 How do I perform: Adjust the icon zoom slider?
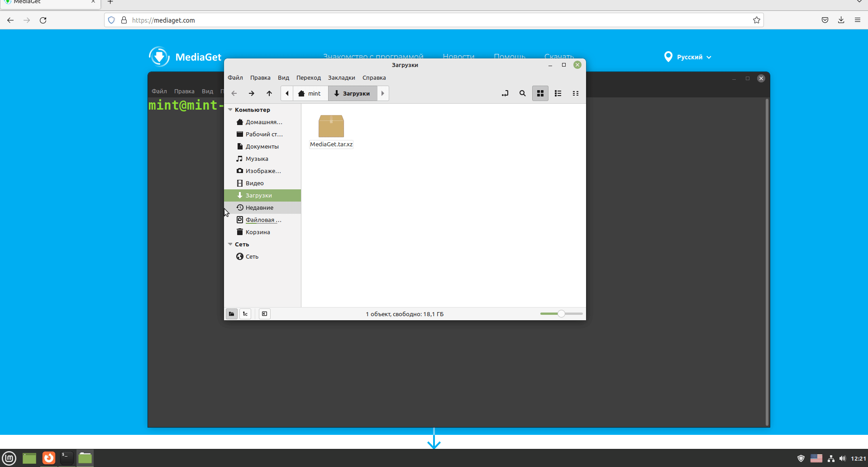[x=561, y=313]
